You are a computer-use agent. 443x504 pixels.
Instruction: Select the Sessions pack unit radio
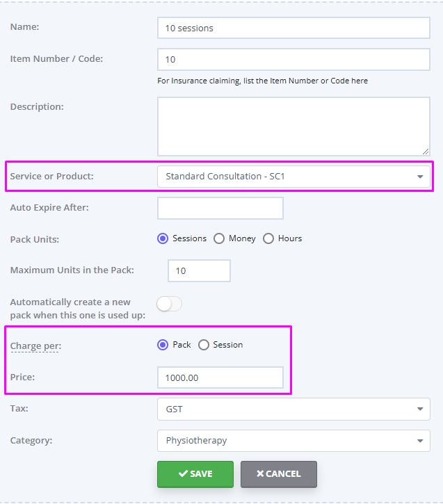163,238
